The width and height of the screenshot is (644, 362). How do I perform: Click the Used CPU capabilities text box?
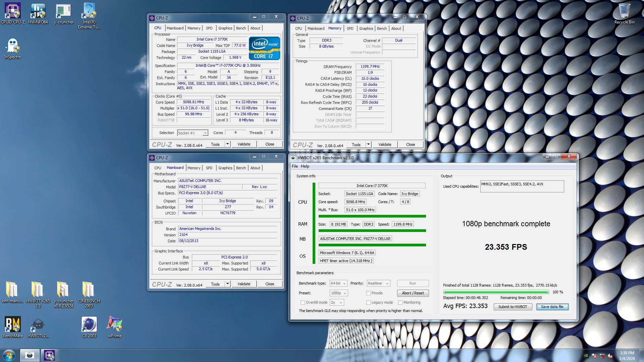point(522,186)
